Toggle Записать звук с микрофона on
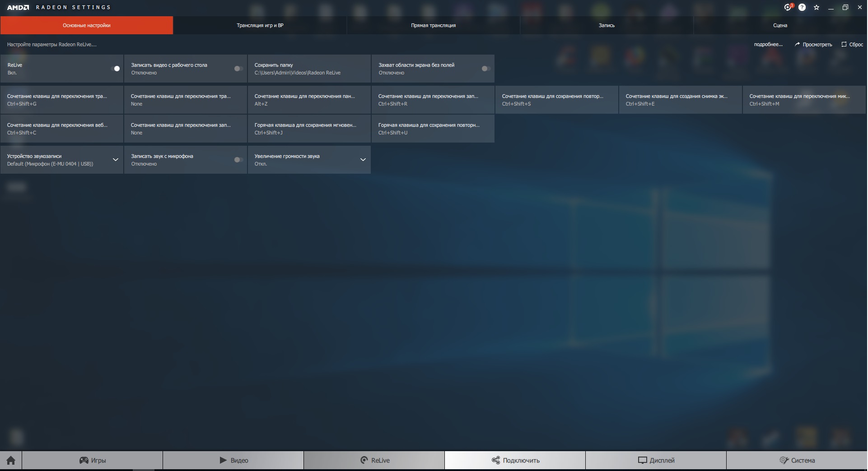Image resolution: width=868 pixels, height=471 pixels. pyautogui.click(x=238, y=160)
